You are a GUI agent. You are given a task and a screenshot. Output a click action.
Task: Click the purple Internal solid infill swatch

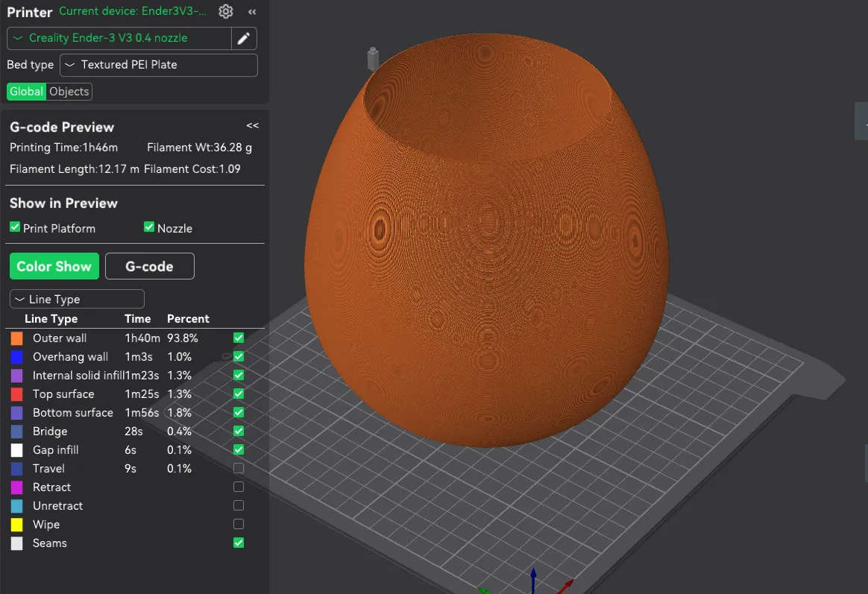[x=17, y=376]
